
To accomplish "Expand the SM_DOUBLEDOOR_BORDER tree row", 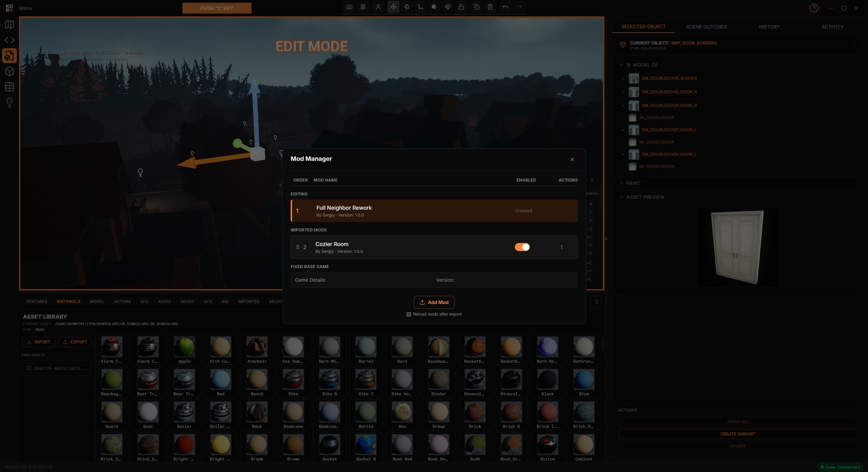I will [623, 78].
